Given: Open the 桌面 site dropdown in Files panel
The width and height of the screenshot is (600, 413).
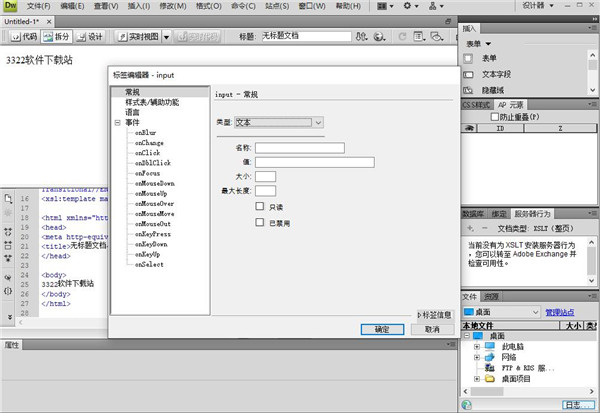Looking at the screenshot, I should 500,313.
